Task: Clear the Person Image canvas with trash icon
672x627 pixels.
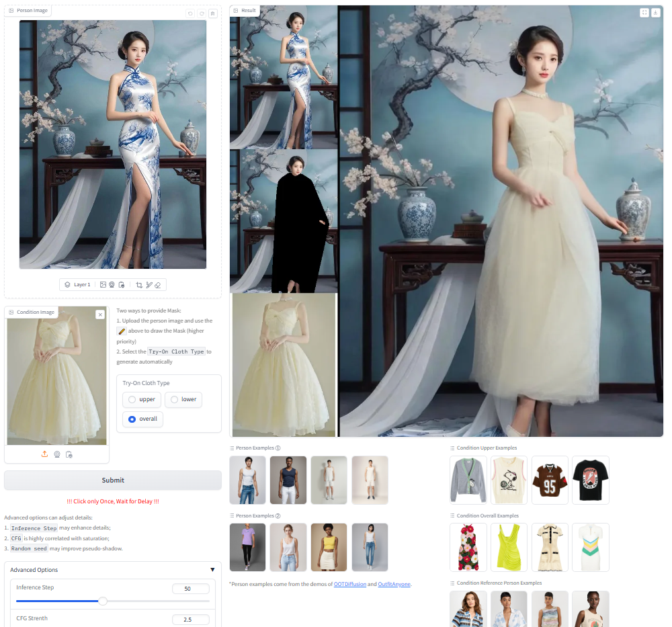Action: [x=212, y=13]
